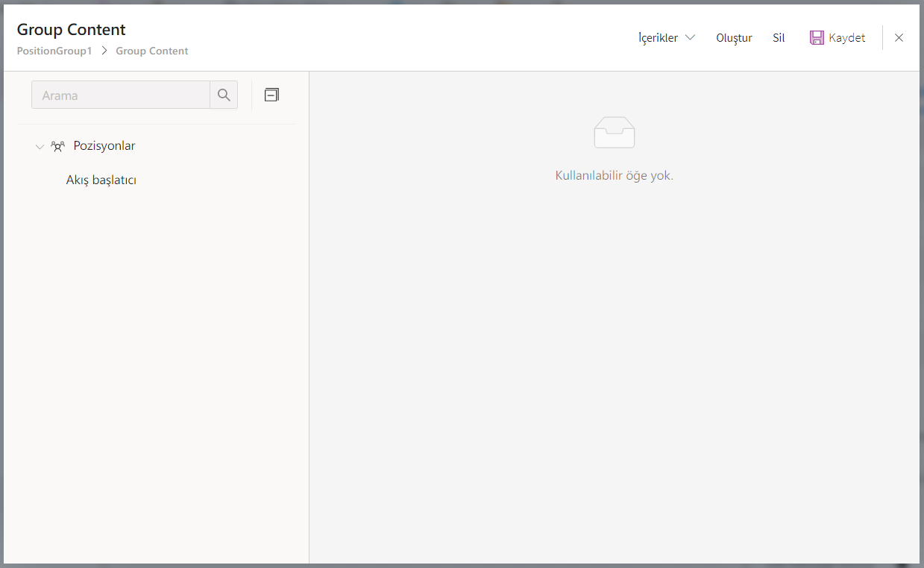Screen dimensions: 924x568
Task: Click the collapse all tree icon
Action: pos(271,95)
